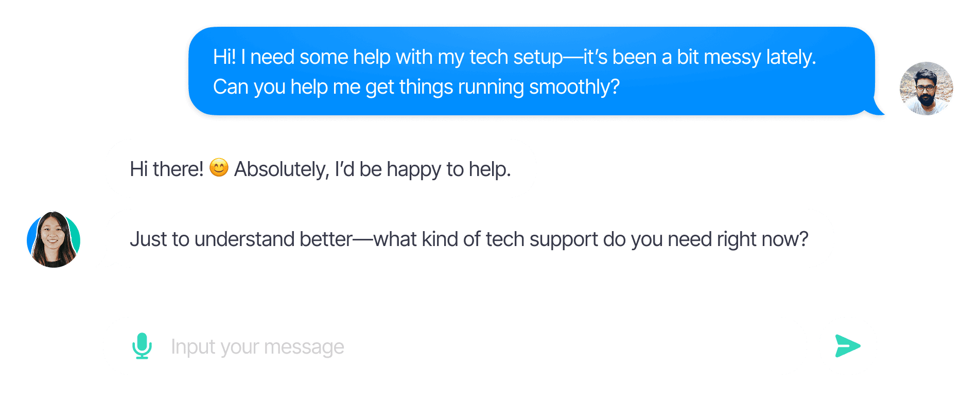
Task: Click the 'Hi there!' reply message
Action: [x=320, y=169]
